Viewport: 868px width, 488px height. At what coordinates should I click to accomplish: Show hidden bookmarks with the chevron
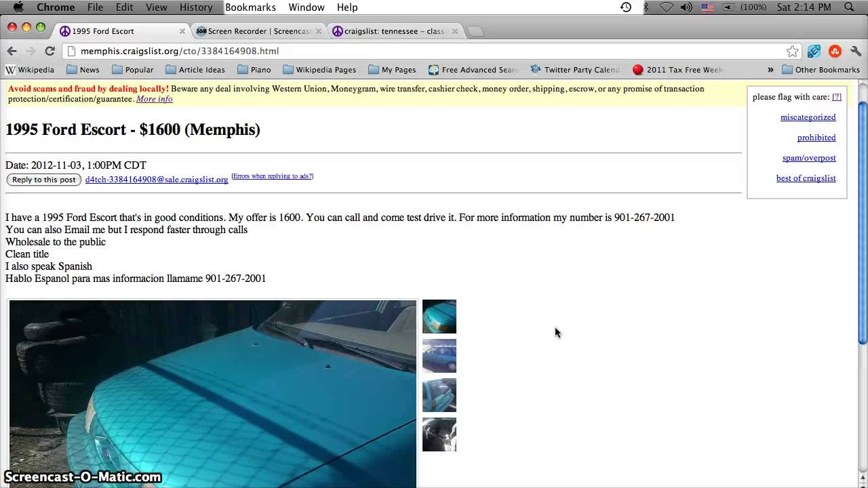[x=770, y=70]
